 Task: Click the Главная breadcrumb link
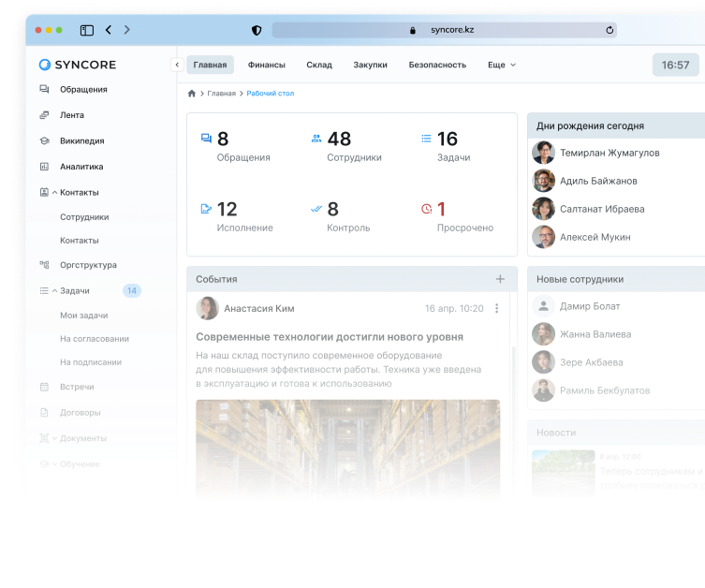[x=222, y=94]
